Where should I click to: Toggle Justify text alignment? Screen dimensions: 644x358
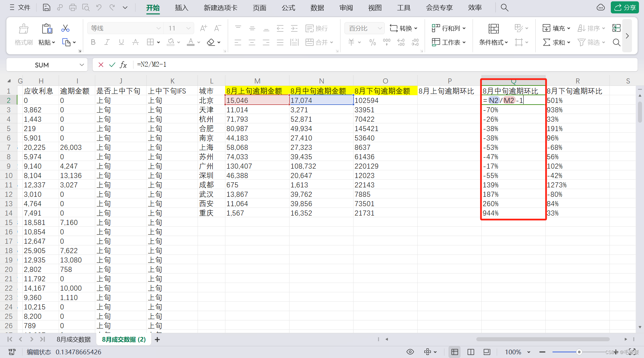click(280, 42)
